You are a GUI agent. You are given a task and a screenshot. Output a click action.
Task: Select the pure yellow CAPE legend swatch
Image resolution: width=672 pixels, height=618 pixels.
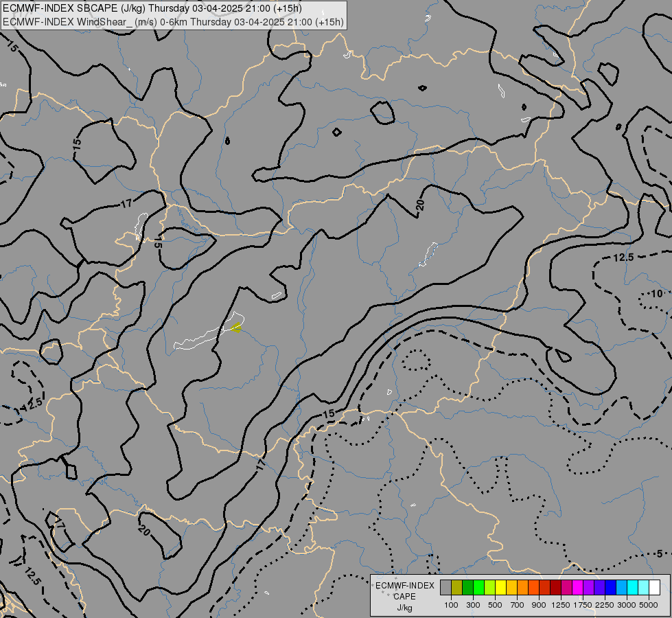(500, 587)
